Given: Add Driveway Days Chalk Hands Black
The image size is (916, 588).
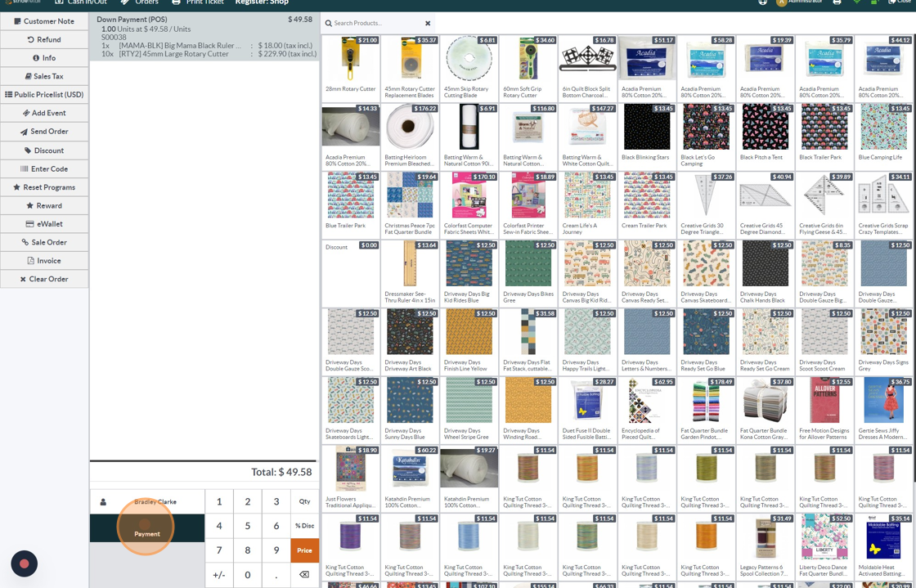Looking at the screenshot, I should click(x=766, y=273).
